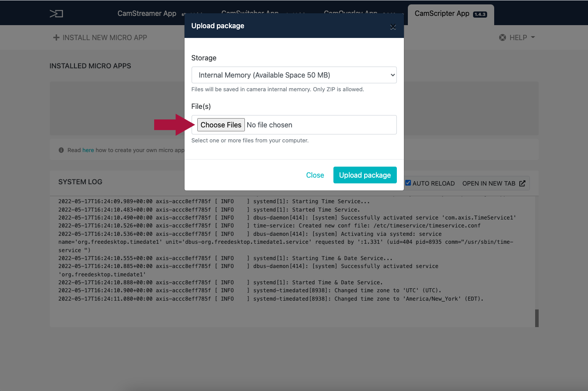588x391 pixels.
Task: Follow the 'here' link about micro apps
Action: (88, 150)
